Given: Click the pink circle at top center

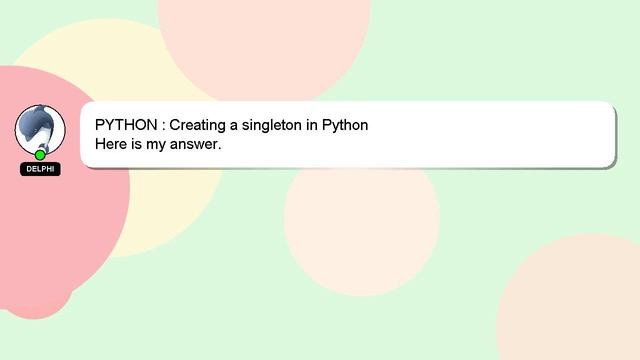Looking at the screenshot, I should [x=264, y=49].
